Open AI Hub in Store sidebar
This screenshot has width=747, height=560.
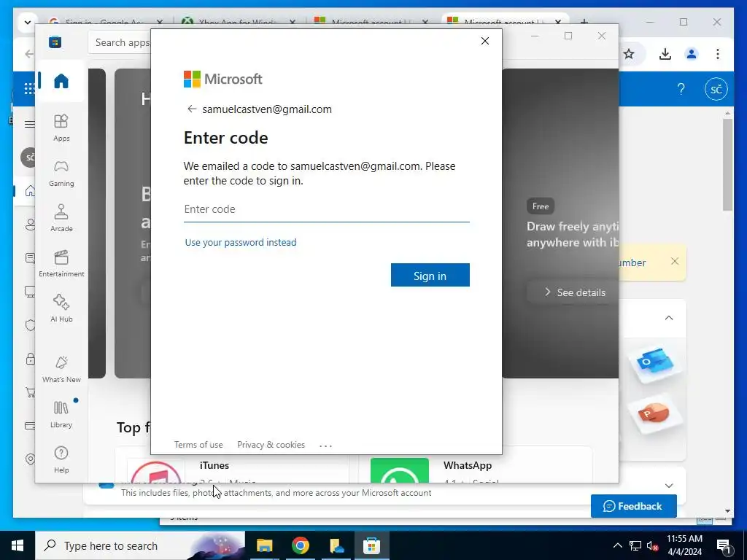pos(61,309)
